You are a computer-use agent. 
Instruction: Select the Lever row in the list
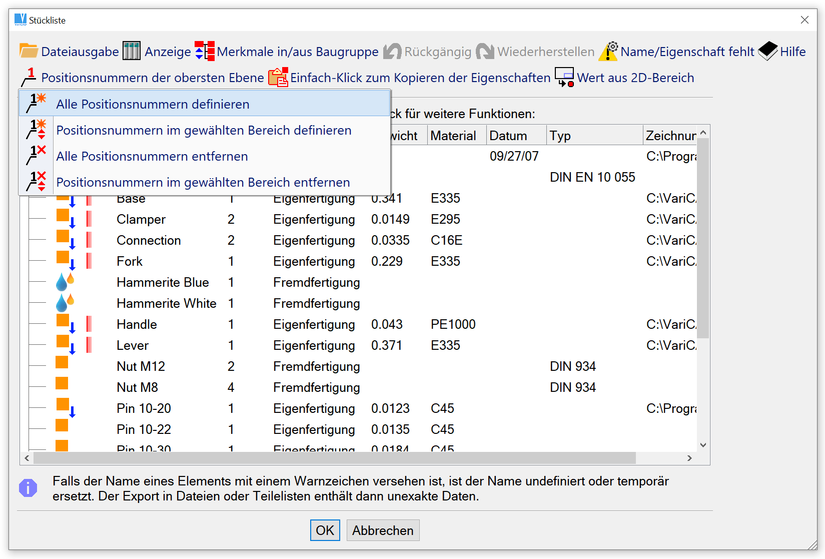coord(133,345)
